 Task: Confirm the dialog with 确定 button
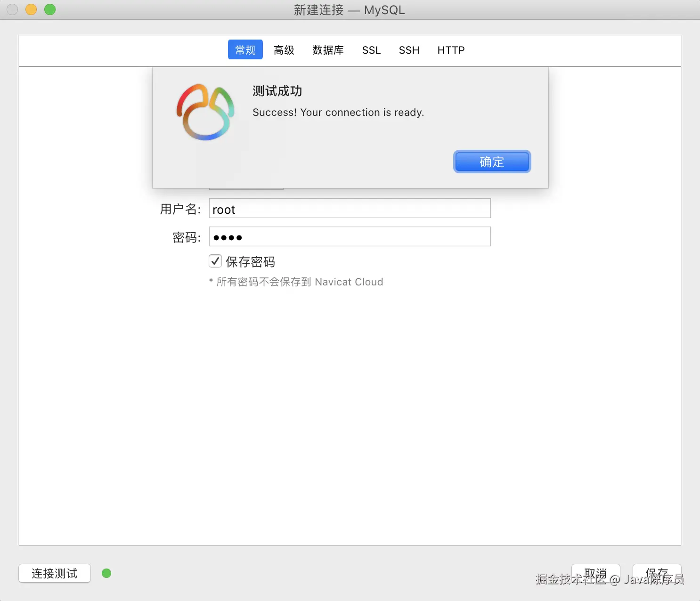tap(492, 162)
